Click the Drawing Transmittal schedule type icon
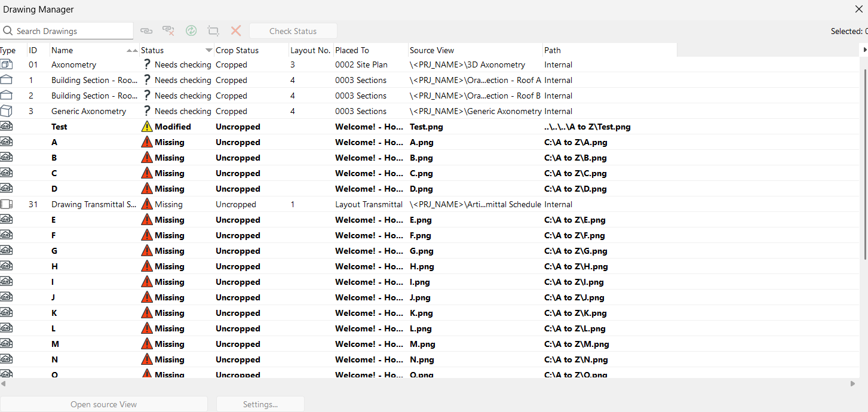This screenshot has height=412, width=868. click(x=6, y=204)
